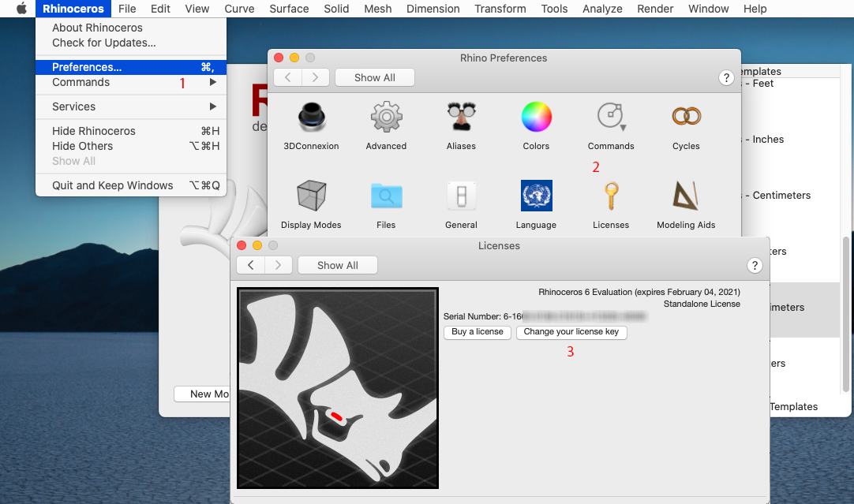854x504 pixels.
Task: Click help button in Rhino Preferences window
Action: click(726, 78)
